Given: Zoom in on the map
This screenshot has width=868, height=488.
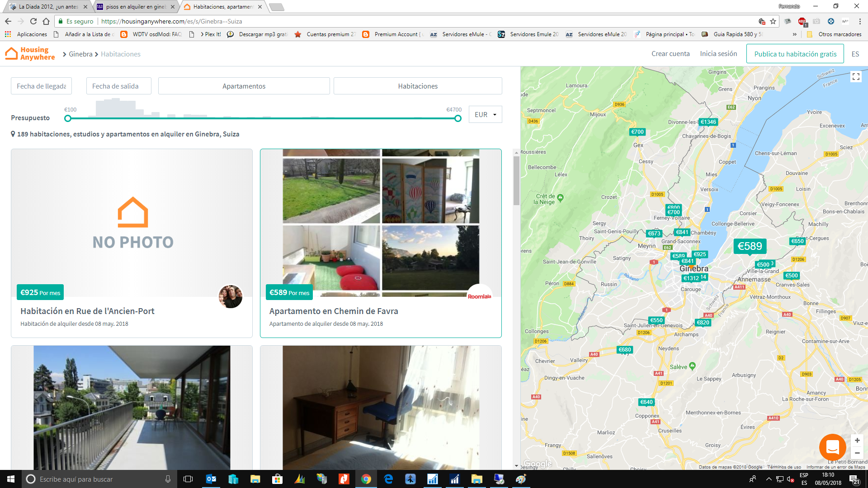Looking at the screenshot, I should 857,441.
